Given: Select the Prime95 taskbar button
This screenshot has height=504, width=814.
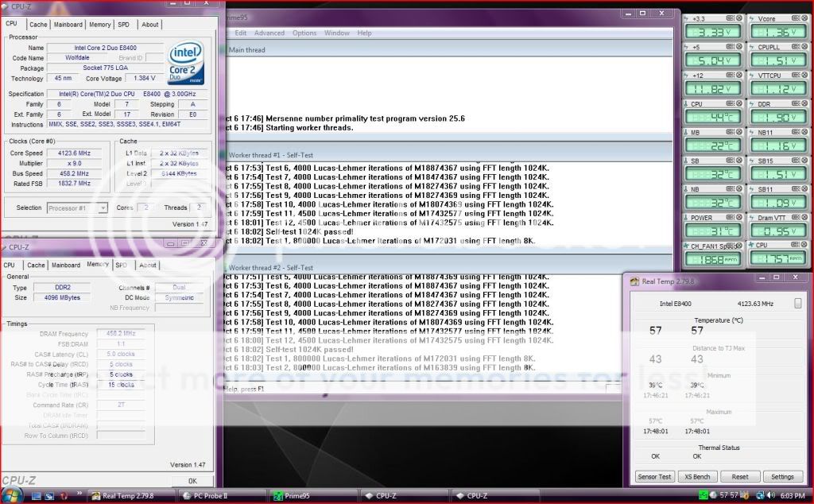Looking at the screenshot, I should pos(313,496).
